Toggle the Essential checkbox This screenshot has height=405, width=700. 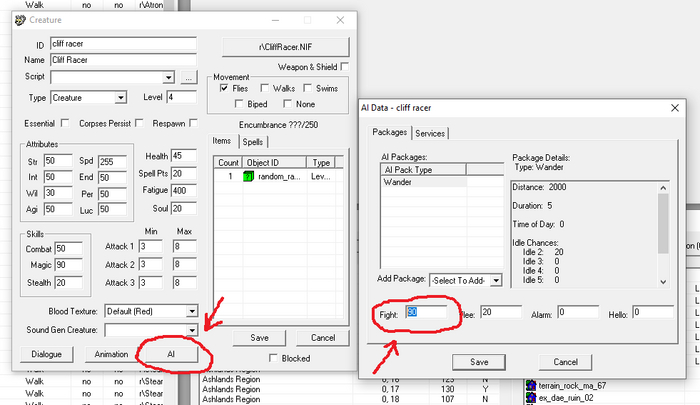click(65, 123)
